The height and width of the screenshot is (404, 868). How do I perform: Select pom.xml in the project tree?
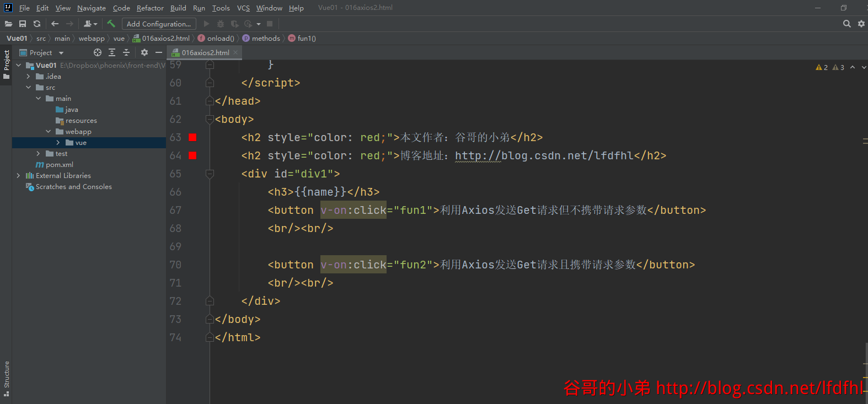[54, 165]
